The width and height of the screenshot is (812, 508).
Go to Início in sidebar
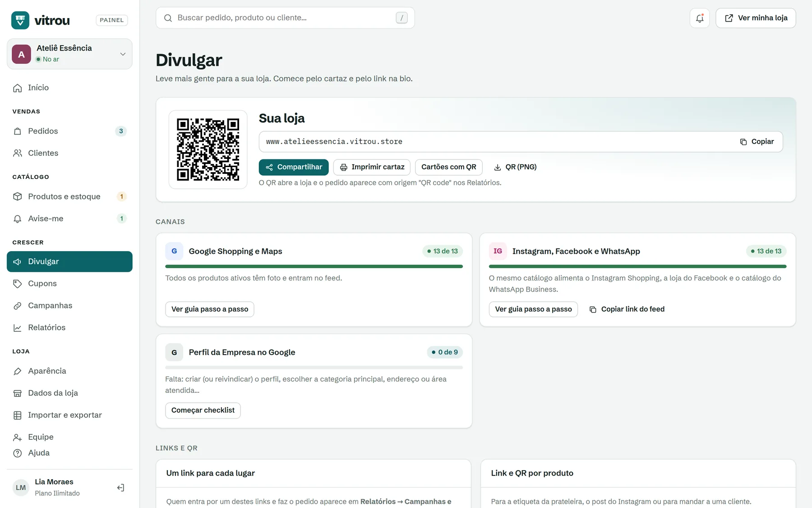pos(69,88)
